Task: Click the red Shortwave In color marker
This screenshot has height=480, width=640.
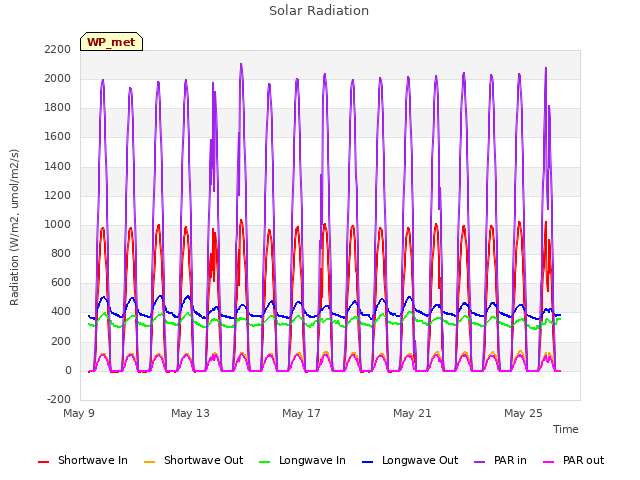Action: pyautogui.click(x=43, y=462)
